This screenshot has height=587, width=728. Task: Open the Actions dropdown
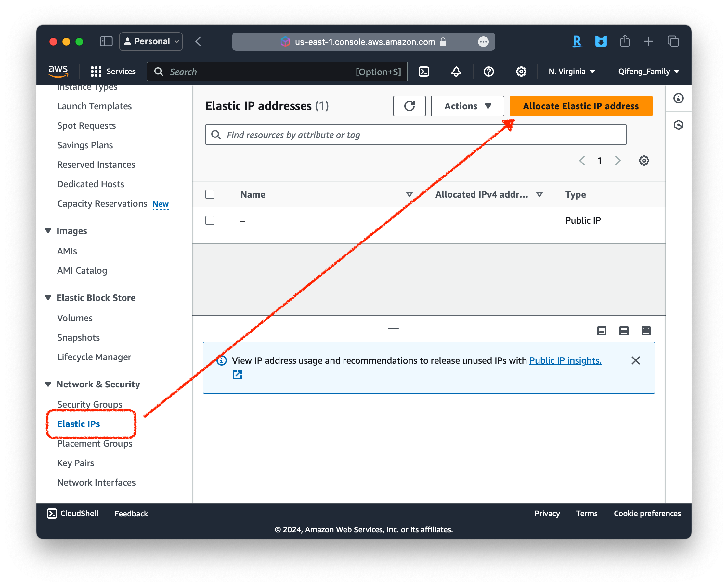467,106
